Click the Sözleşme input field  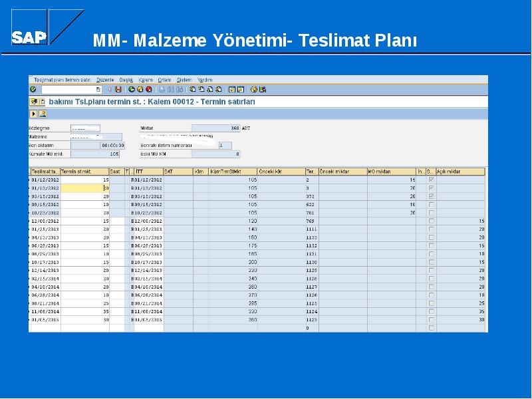click(x=85, y=128)
